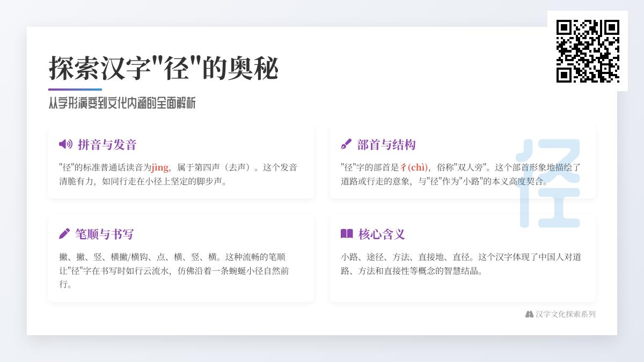Viewport: 644px width, 362px height.
Task: Click the main title 探索汉字"径"的奥秘
Action: point(164,69)
